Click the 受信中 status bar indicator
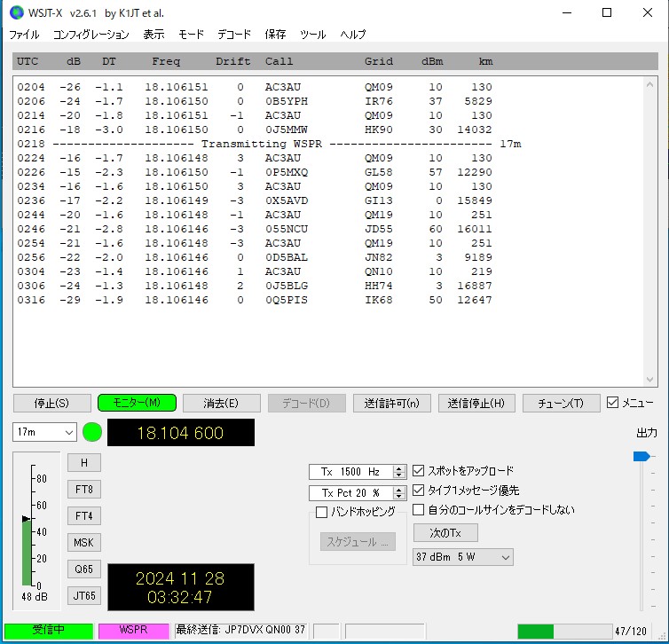The height and width of the screenshot is (644, 669). (49, 631)
